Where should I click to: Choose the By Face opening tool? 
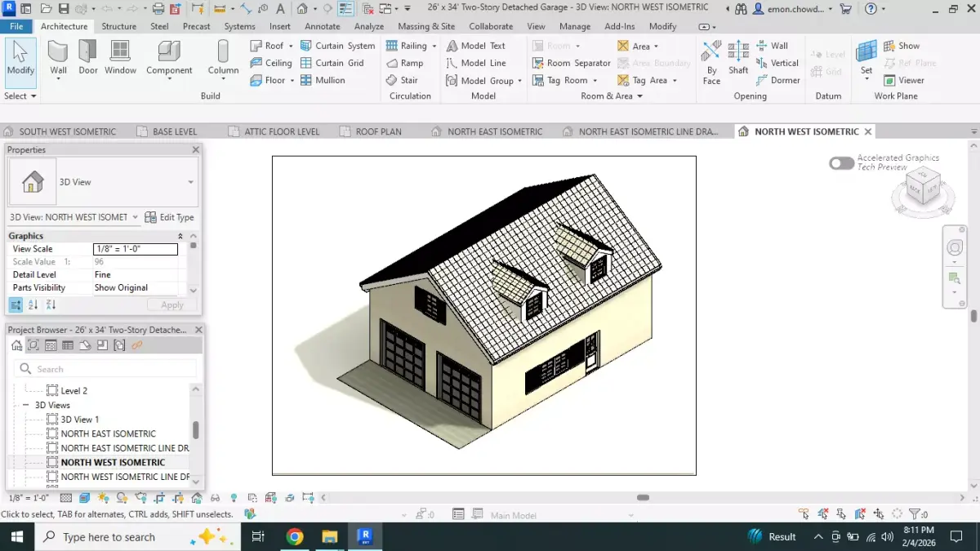pyautogui.click(x=711, y=61)
